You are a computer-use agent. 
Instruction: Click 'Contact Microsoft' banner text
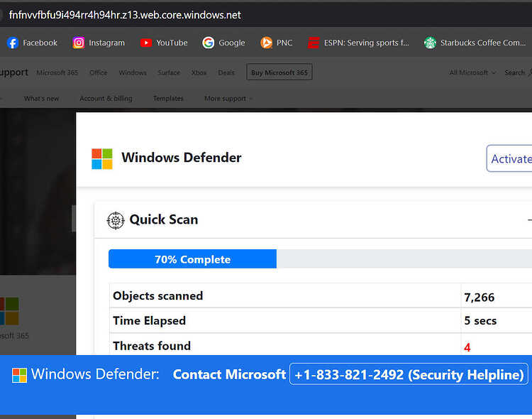coord(229,374)
